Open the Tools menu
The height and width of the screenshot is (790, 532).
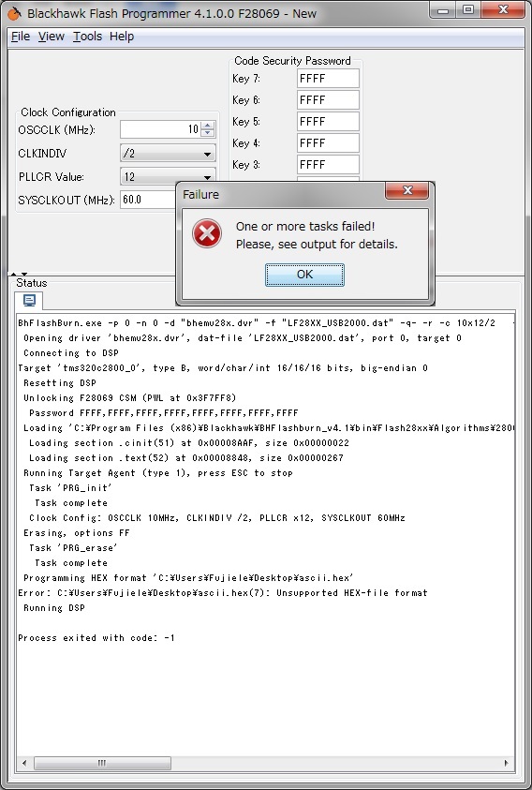(x=87, y=37)
